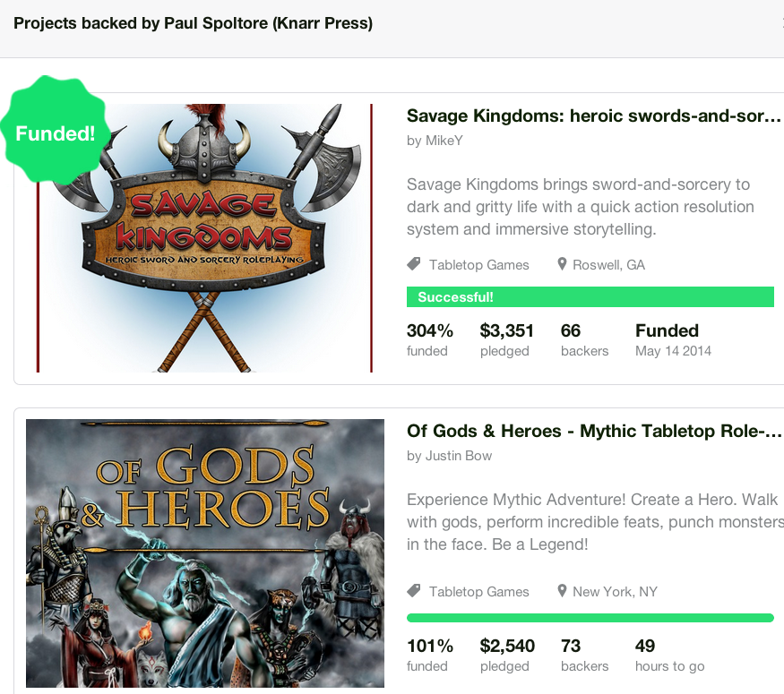Click the location pin next to Roswell, GA

pos(562,264)
